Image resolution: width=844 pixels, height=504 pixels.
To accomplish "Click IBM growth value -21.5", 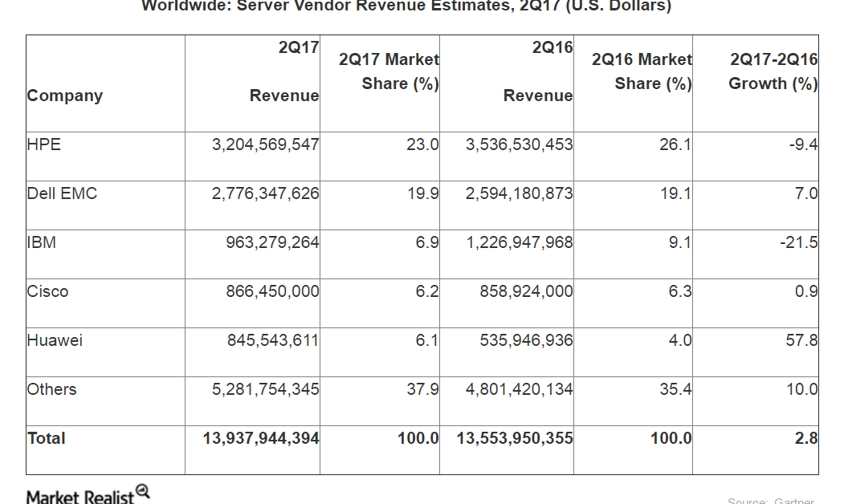I will pos(799,242).
